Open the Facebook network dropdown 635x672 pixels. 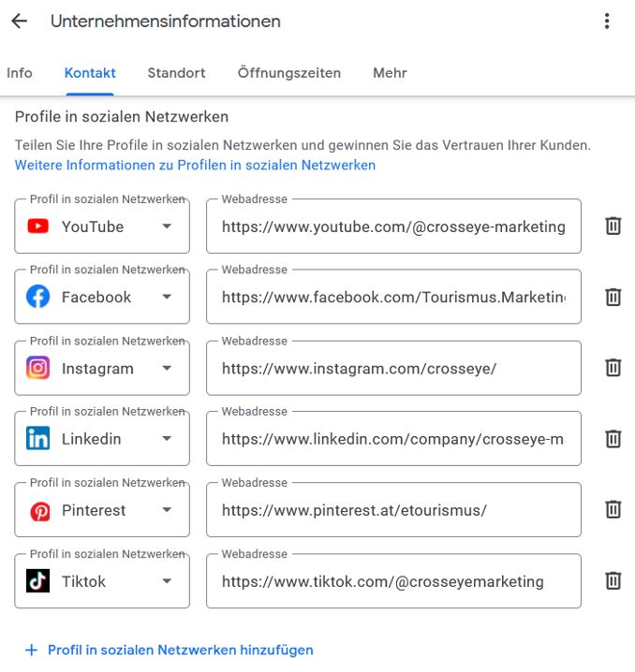pyautogui.click(x=102, y=297)
